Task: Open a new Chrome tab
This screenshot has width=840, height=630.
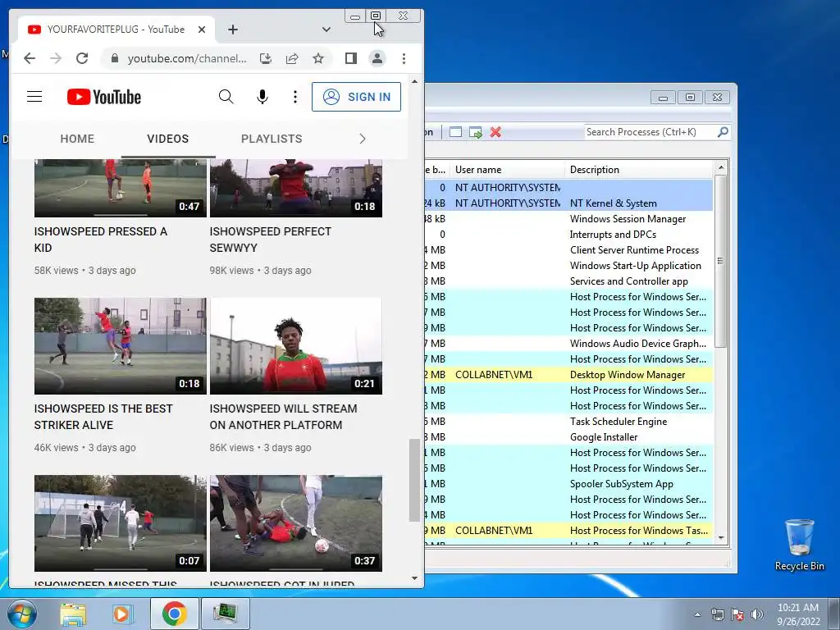Action: click(232, 30)
